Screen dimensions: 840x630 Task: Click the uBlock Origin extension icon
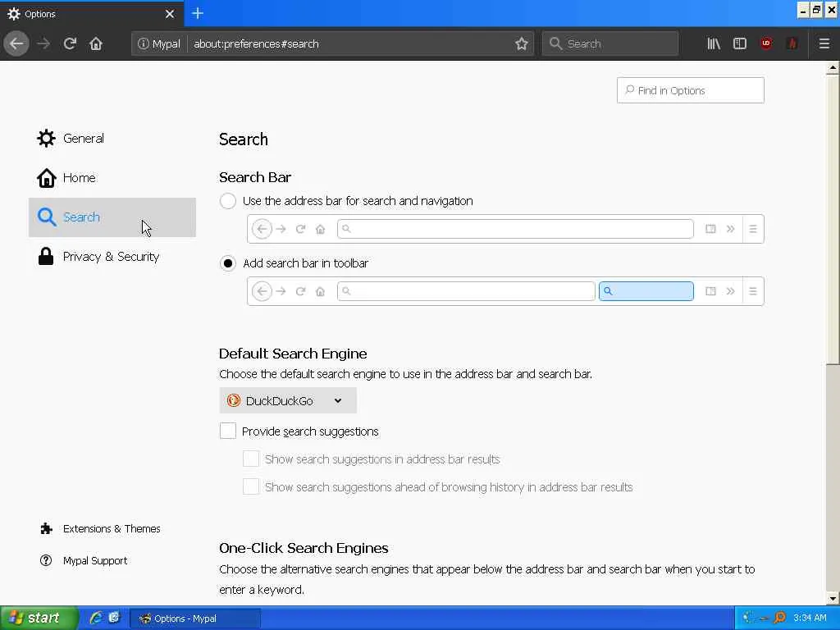766,43
